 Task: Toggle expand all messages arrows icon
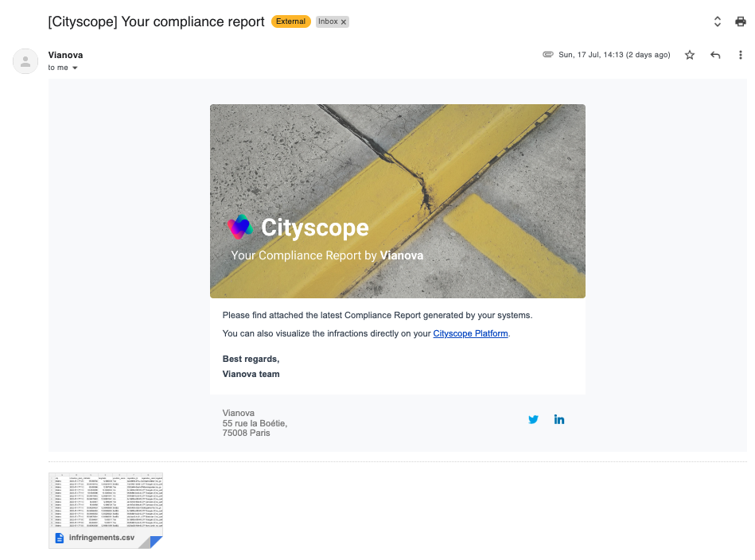(x=717, y=21)
